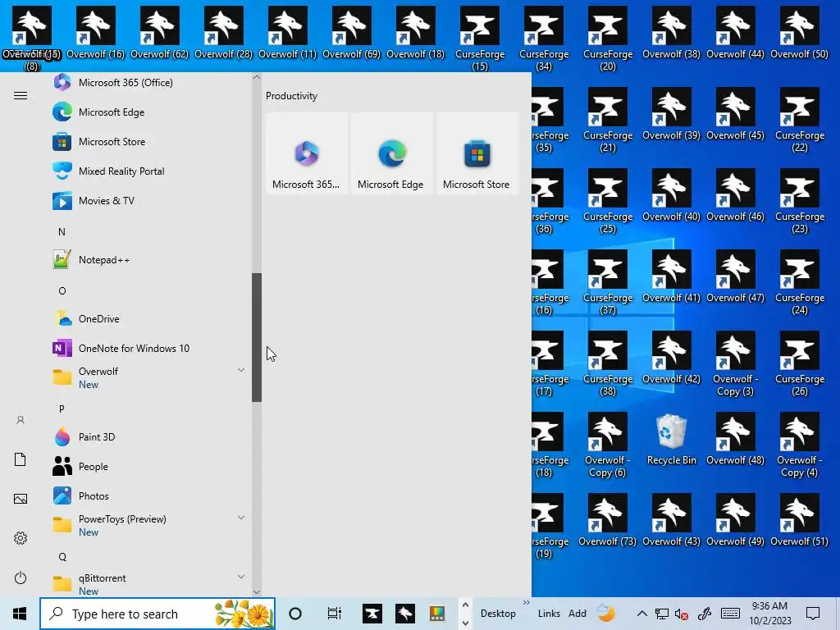Launch the Photos app
This screenshot has height=630, width=840.
click(150, 495)
